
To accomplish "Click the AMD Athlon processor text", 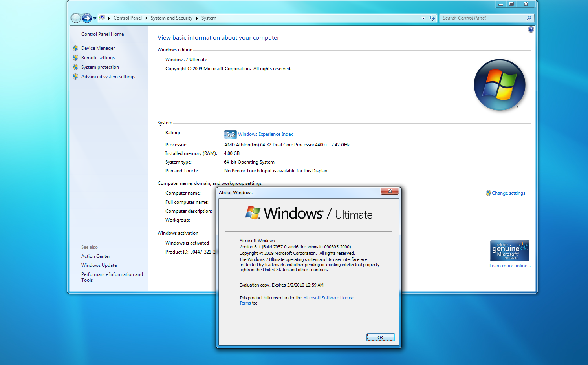I will [x=287, y=145].
